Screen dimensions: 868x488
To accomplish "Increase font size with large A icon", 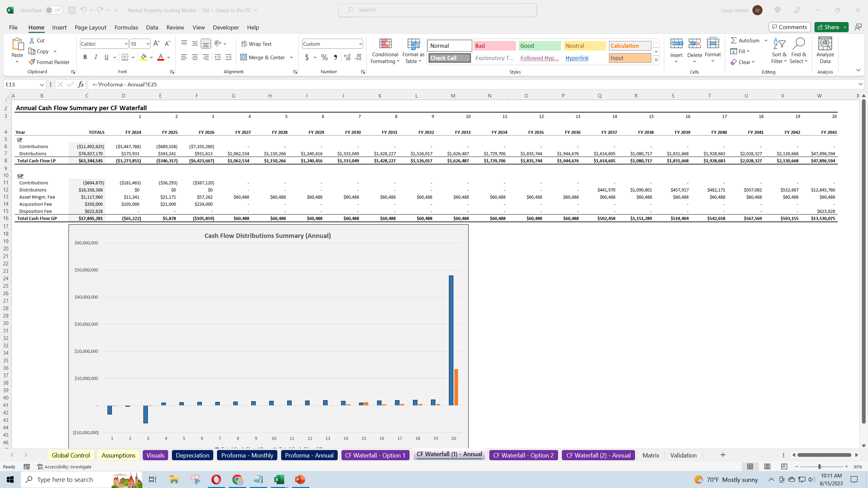I will (x=156, y=44).
